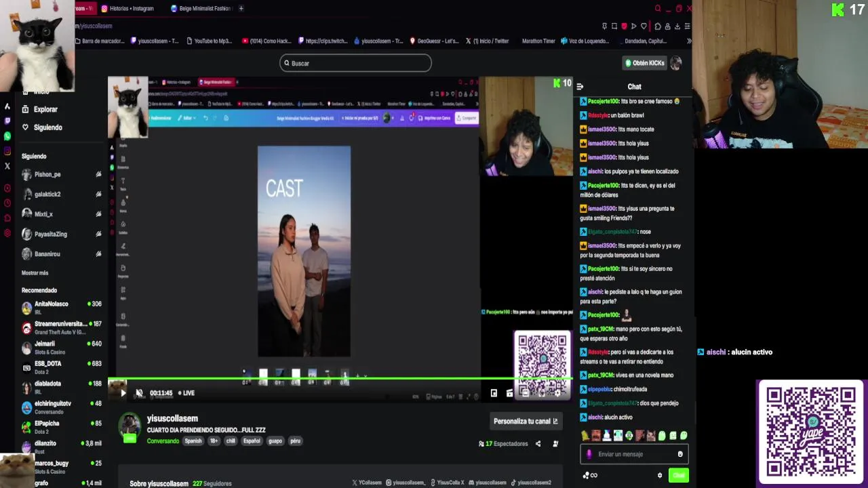Click the browser sidebar X icon
Screen dimensions: 868x488
tap(7, 165)
